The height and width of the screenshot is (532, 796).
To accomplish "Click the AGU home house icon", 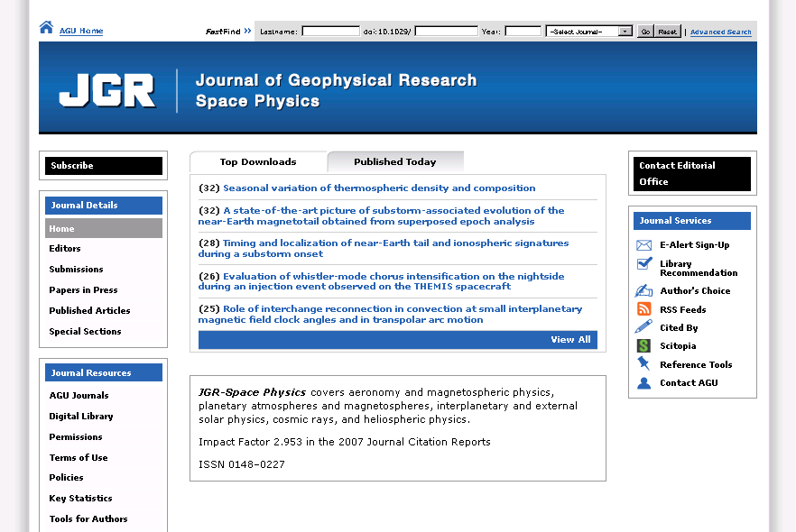I will click(x=46, y=27).
